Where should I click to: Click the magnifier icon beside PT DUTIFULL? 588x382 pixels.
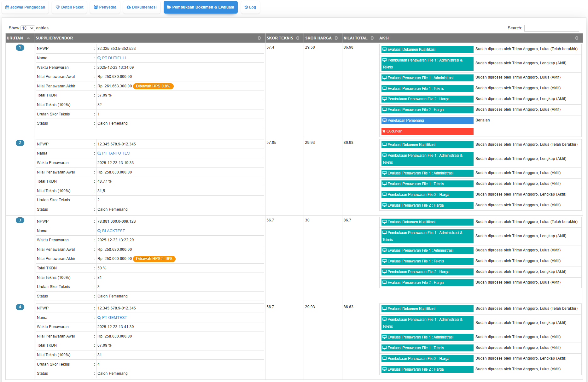[99, 58]
